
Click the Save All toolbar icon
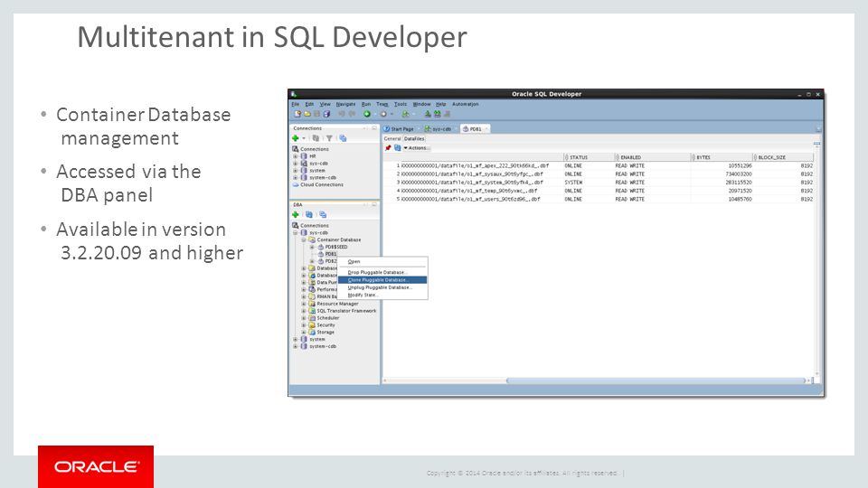point(326,114)
